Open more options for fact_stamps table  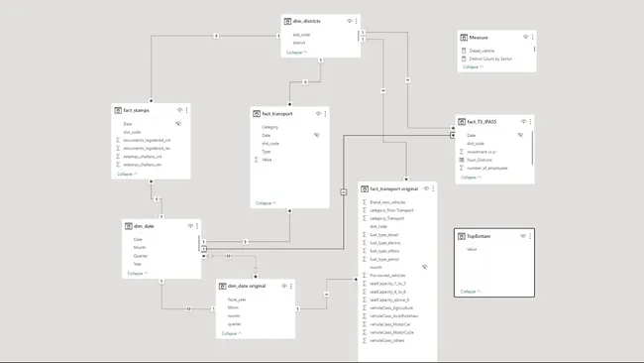click(x=186, y=110)
